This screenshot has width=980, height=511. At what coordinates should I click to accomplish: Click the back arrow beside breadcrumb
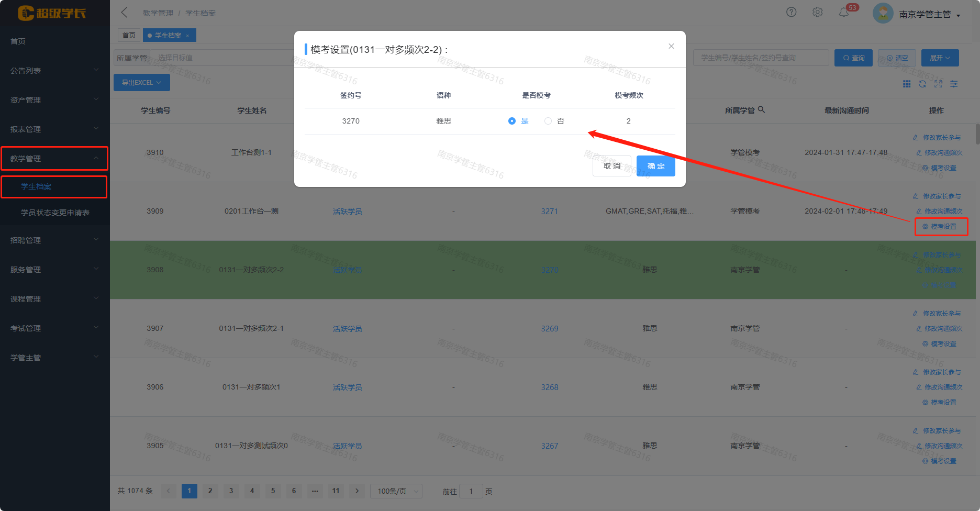pos(125,13)
